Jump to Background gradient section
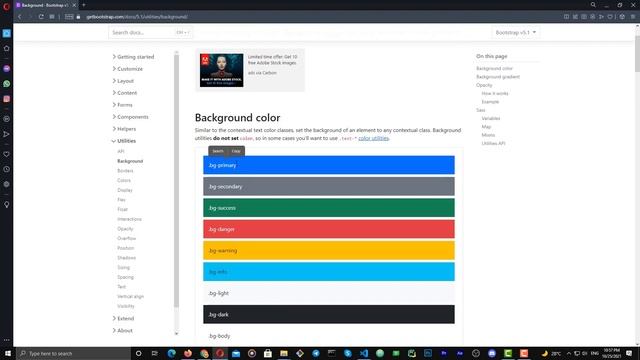Screen dimensions: 640x360 point(498,77)
